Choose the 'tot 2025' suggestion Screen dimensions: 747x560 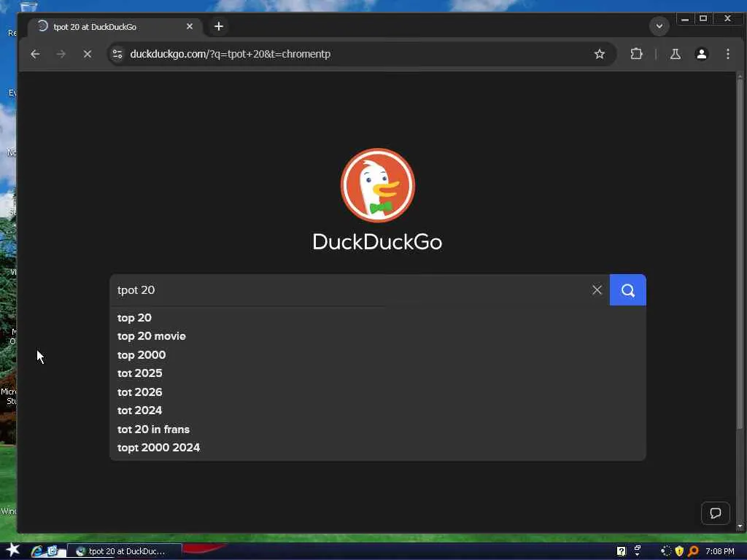point(378,373)
